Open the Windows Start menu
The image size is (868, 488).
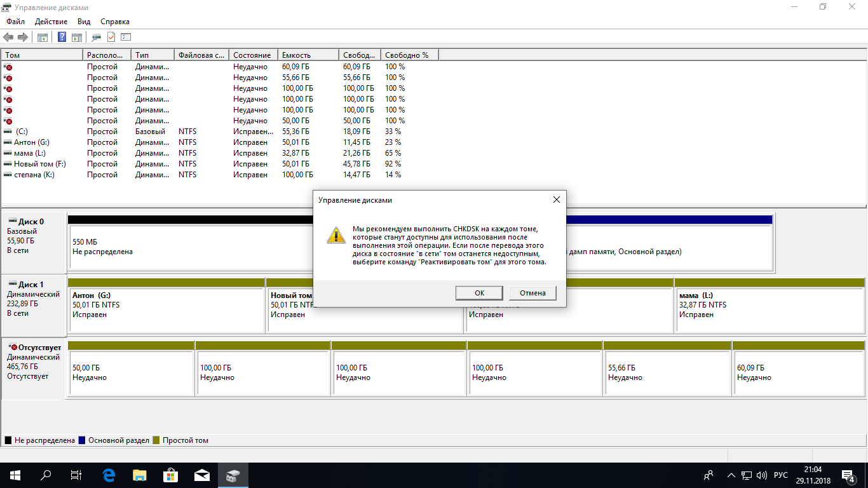coord(15,475)
